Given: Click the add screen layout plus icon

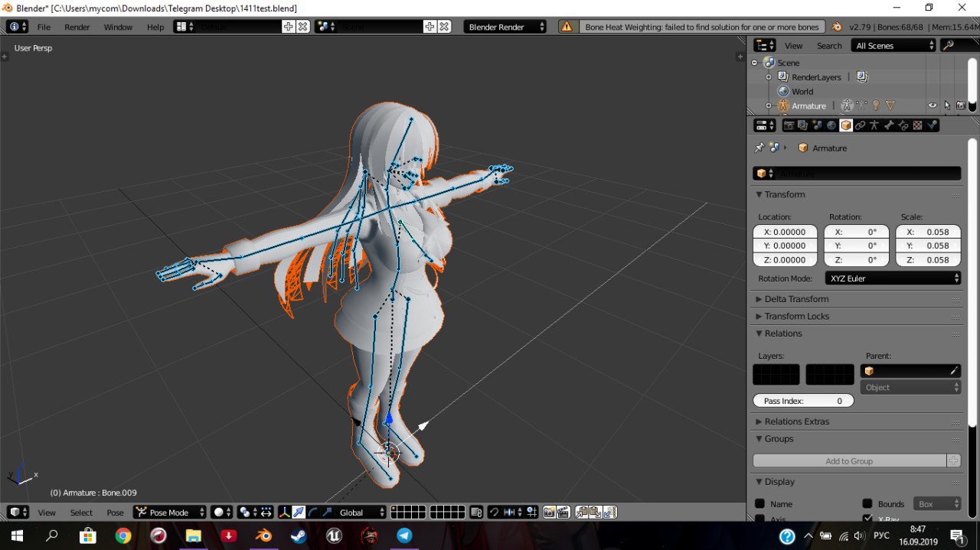Looking at the screenshot, I should coord(289,27).
